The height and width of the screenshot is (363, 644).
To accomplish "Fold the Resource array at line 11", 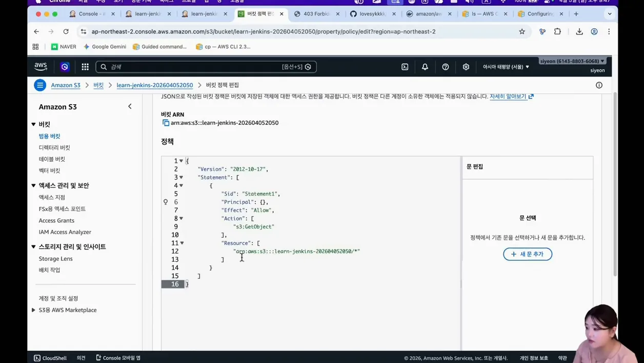I will coord(182,243).
